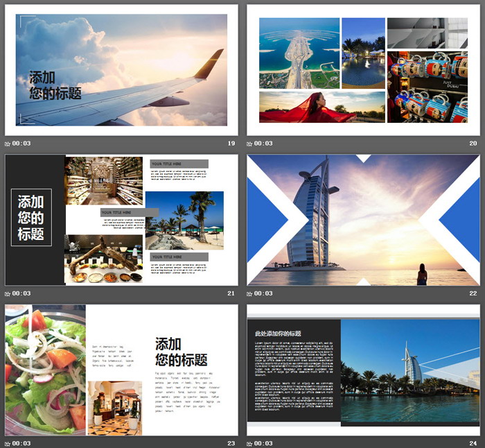Click slide number 19 label
The height and width of the screenshot is (448, 485).
coord(231,144)
